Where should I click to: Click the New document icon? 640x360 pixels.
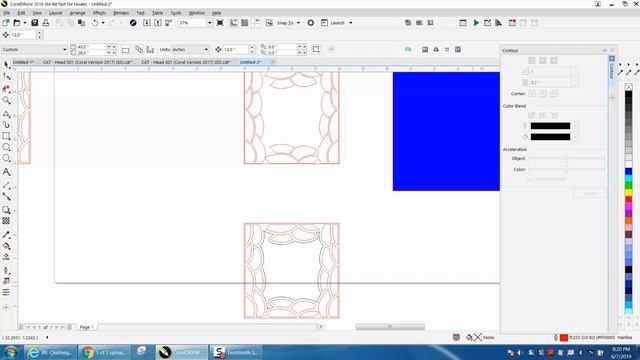coord(6,23)
